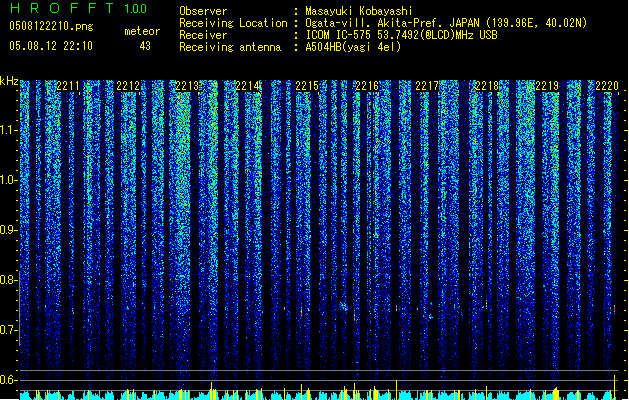This screenshot has height=400, width=629.
Task: Click the 1.1 frequency axis label
Action: pos(9,130)
